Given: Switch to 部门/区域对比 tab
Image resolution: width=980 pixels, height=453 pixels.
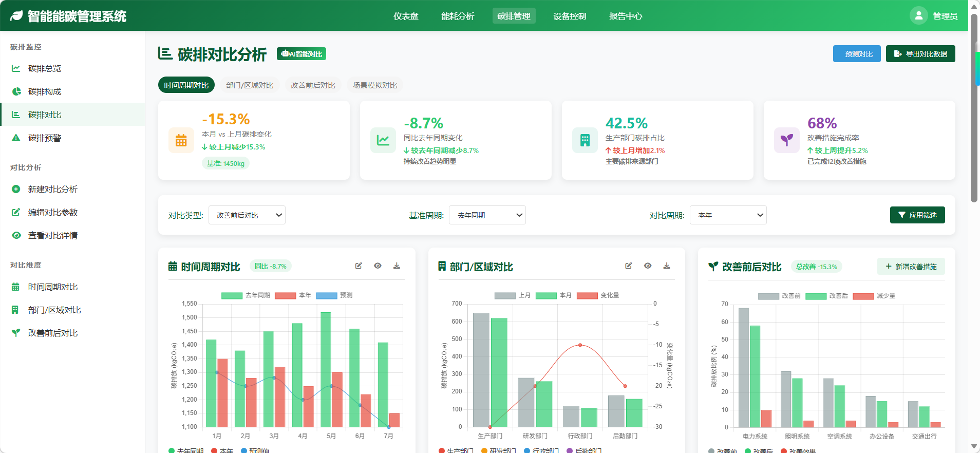Looking at the screenshot, I should [x=250, y=85].
